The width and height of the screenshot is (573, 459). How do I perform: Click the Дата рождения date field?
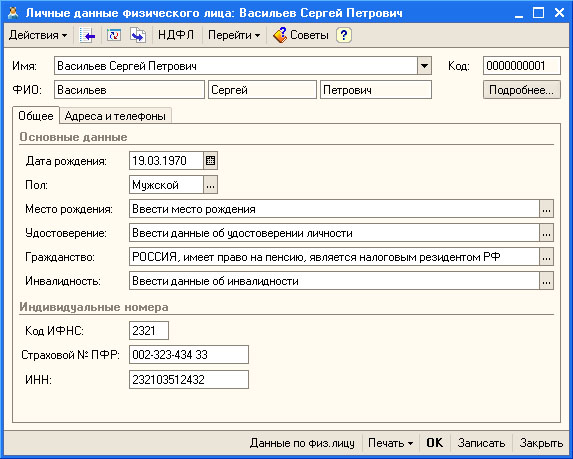click(166, 161)
